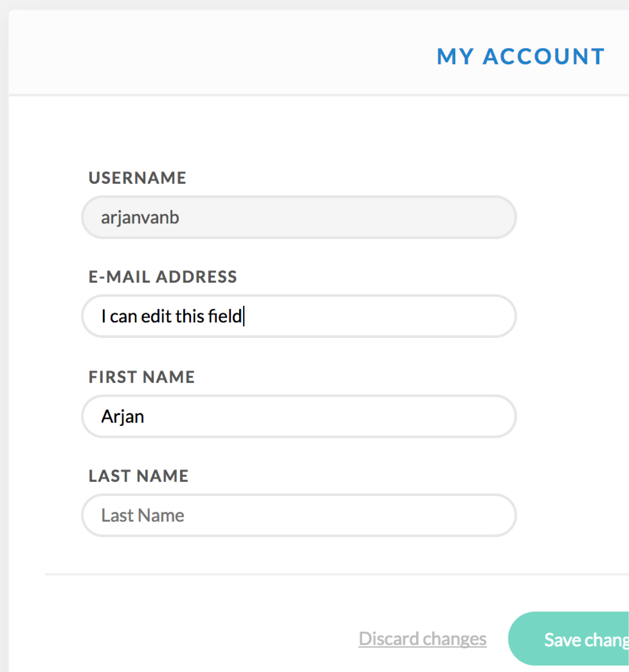Screen dimensions: 629x672
Task: Click the FIRST NAME label
Action: pyautogui.click(x=142, y=377)
